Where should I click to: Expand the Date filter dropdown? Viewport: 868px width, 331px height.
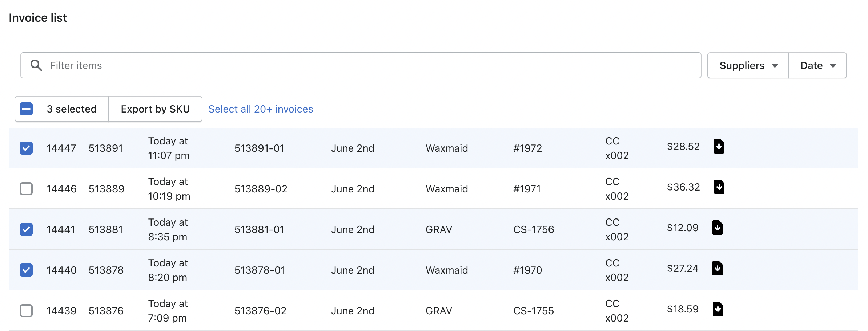coord(817,65)
